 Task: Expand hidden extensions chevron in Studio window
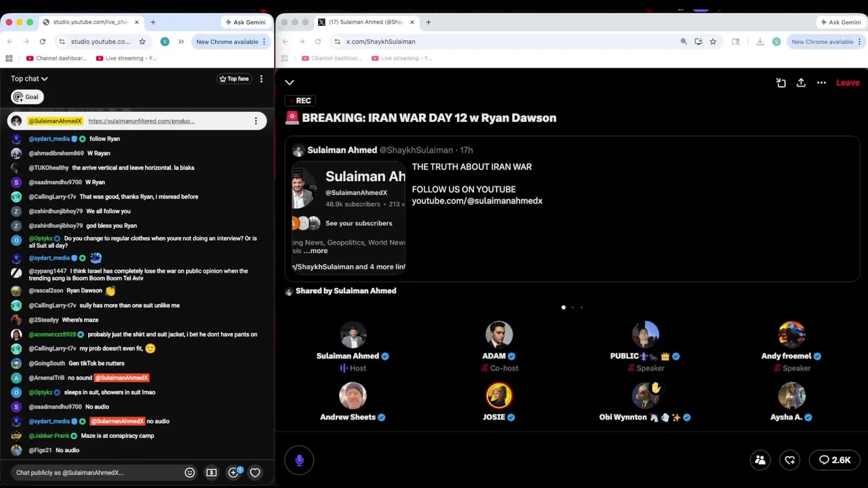[181, 41]
